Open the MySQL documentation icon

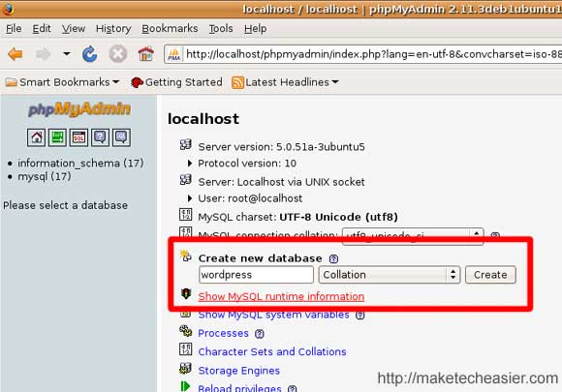click(121, 137)
